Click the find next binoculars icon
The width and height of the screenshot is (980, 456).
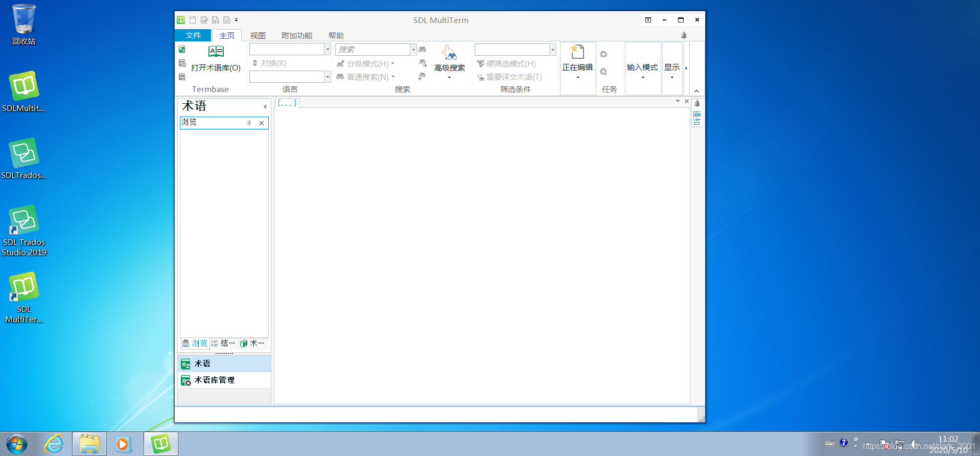[423, 63]
